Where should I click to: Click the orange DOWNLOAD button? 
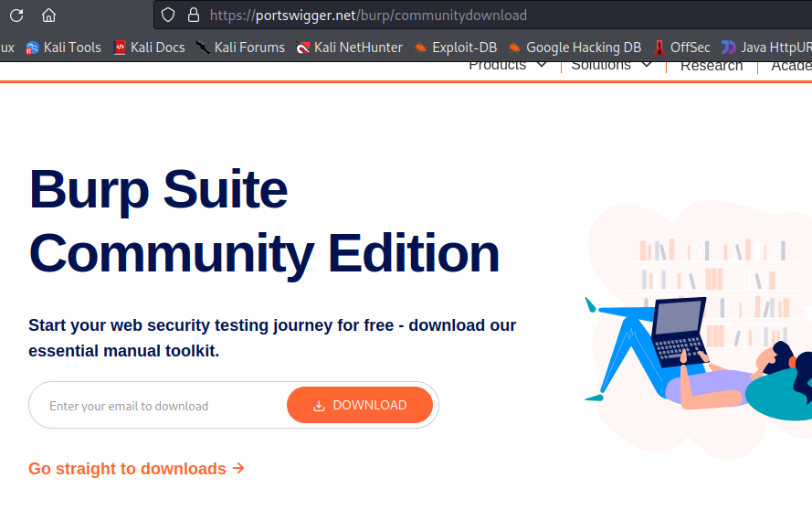click(360, 405)
